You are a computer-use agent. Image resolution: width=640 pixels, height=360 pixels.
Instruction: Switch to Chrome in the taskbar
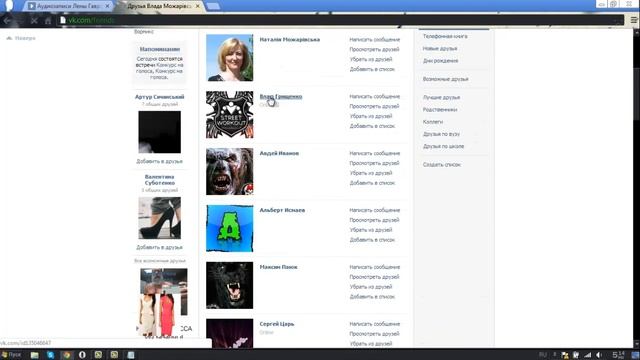(66, 355)
